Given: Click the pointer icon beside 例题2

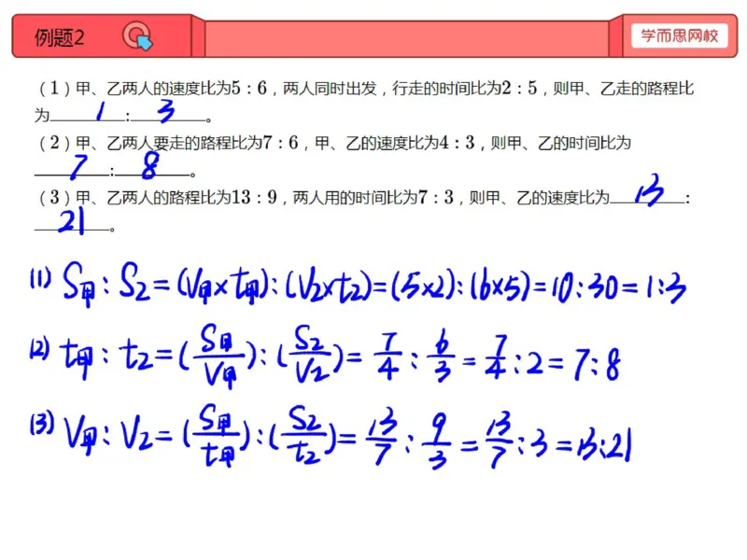Looking at the screenshot, I should click(x=137, y=36).
